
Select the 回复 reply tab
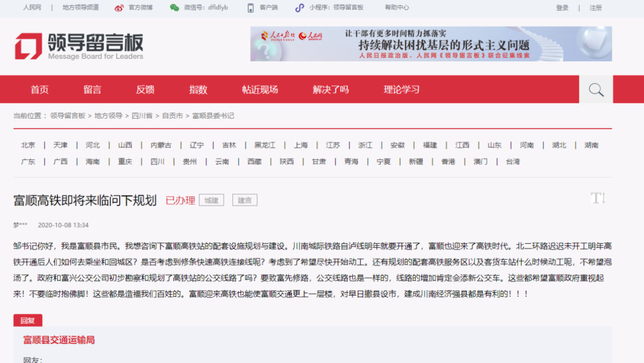[x=27, y=321]
